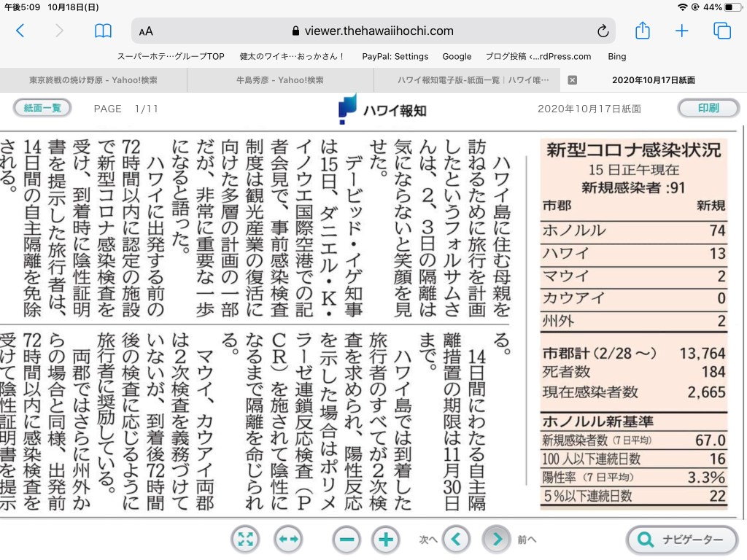Open the Safari bookmarks book icon

click(103, 31)
